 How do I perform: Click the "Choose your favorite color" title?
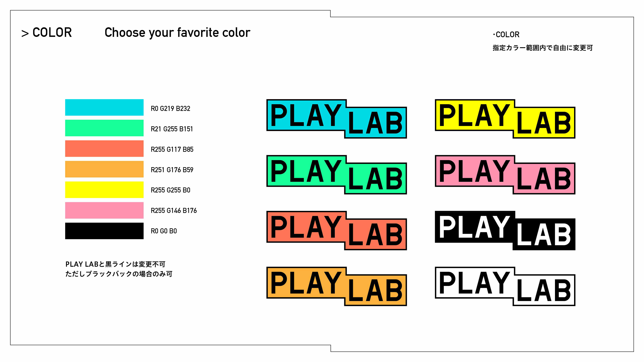pos(177,33)
